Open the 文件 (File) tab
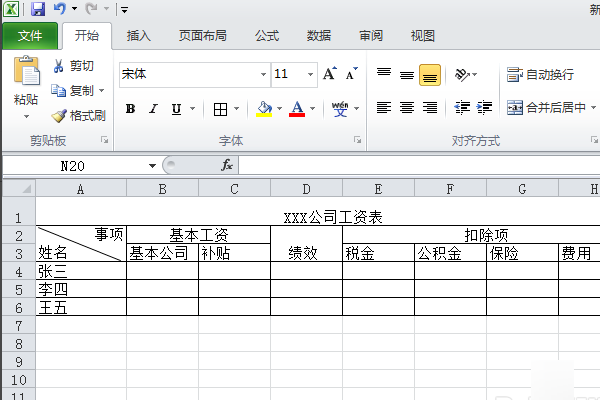Viewport: 600px width, 400px height. click(30, 36)
